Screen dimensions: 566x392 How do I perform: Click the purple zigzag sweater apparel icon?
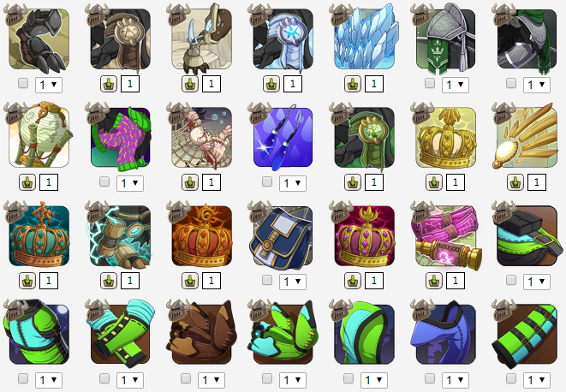[x=121, y=138]
